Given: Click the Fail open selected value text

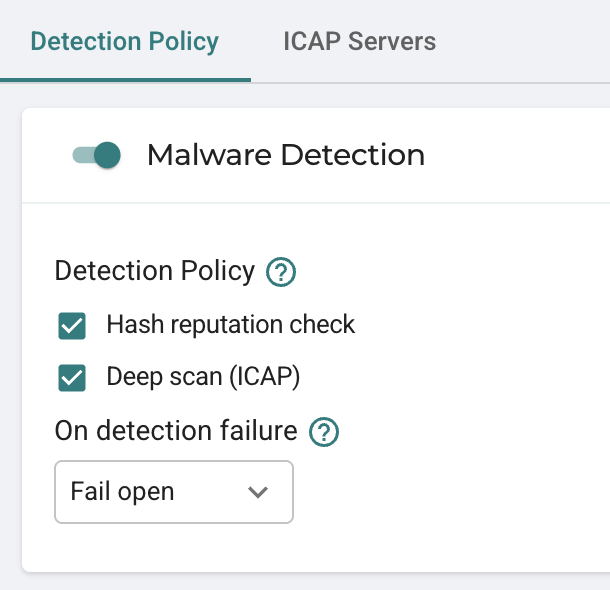Looking at the screenshot, I should click(x=122, y=492).
